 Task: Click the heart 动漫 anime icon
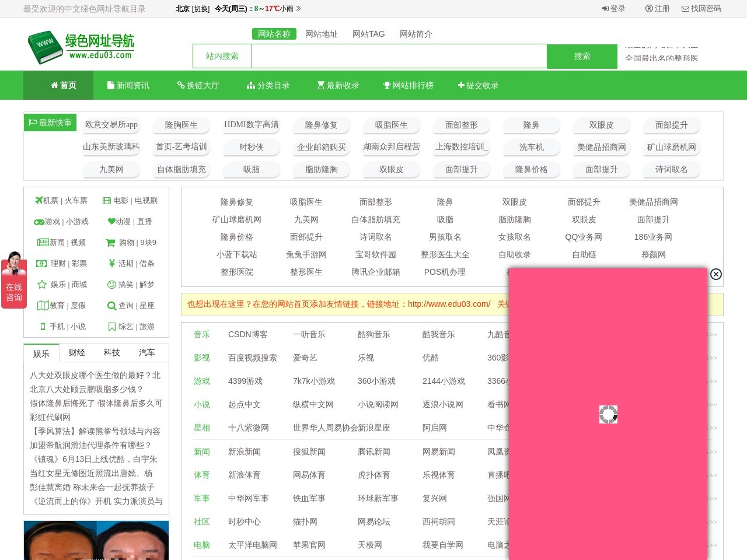tap(110, 221)
